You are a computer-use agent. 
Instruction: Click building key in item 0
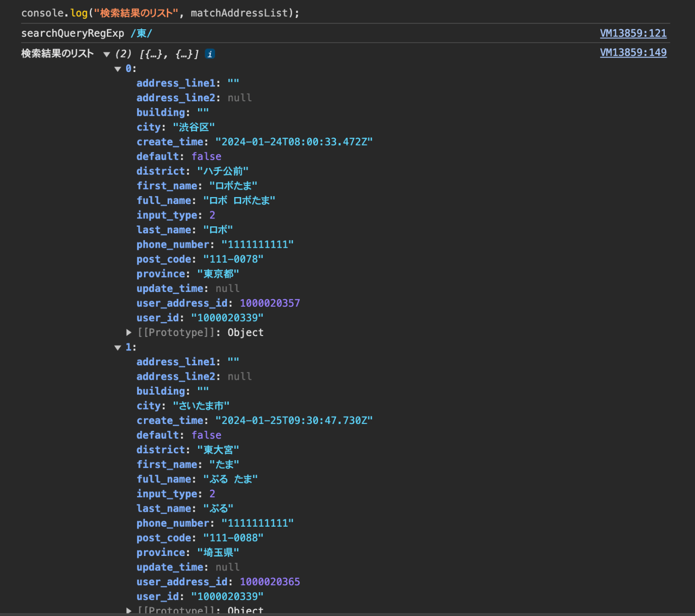coord(161,113)
